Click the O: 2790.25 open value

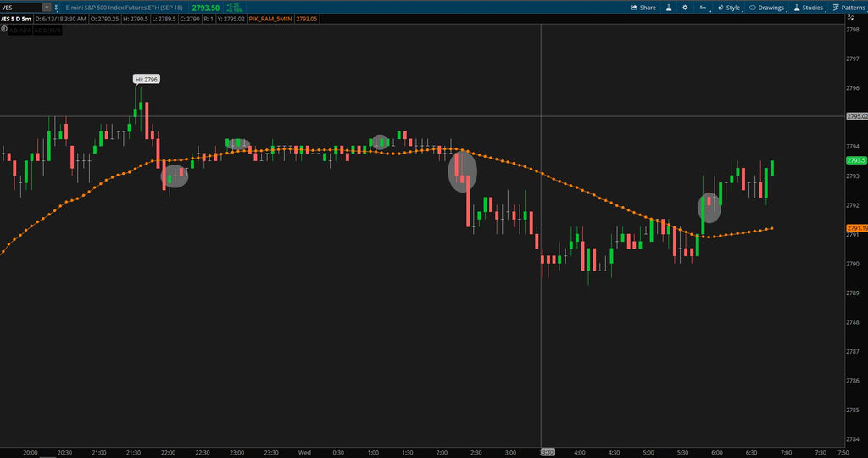(104, 19)
